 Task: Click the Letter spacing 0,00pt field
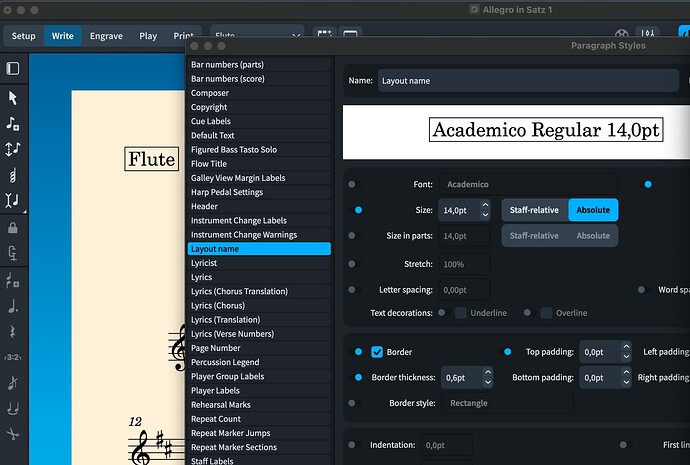pos(464,289)
